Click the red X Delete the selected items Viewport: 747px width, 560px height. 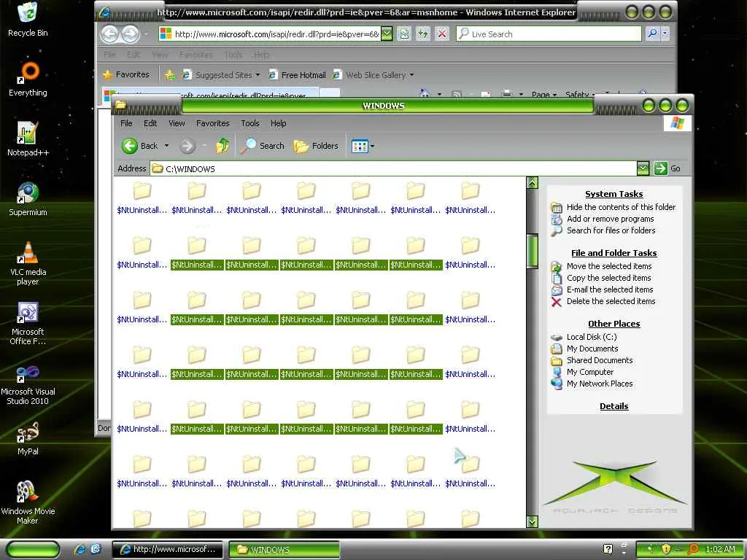(x=556, y=301)
